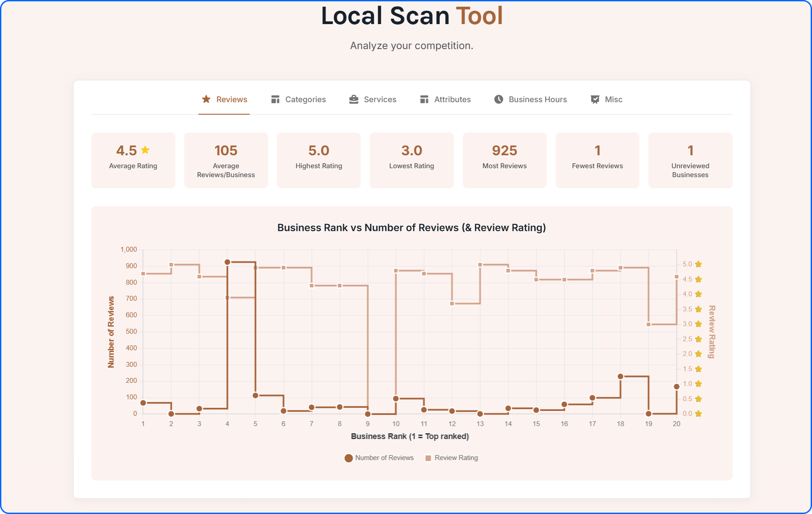Click the Review Rating legend color square

428,458
